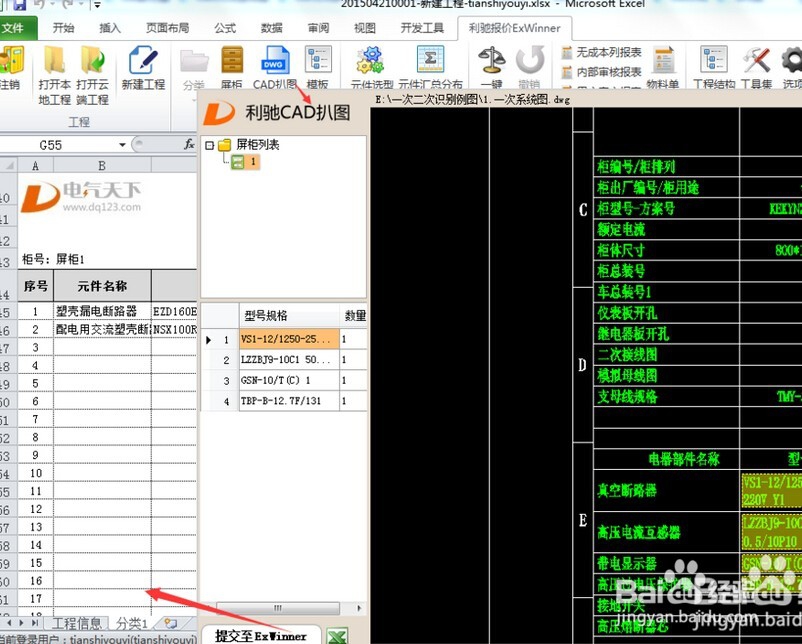Select row TBP-B-12.7F/131 in model list

coord(284,401)
